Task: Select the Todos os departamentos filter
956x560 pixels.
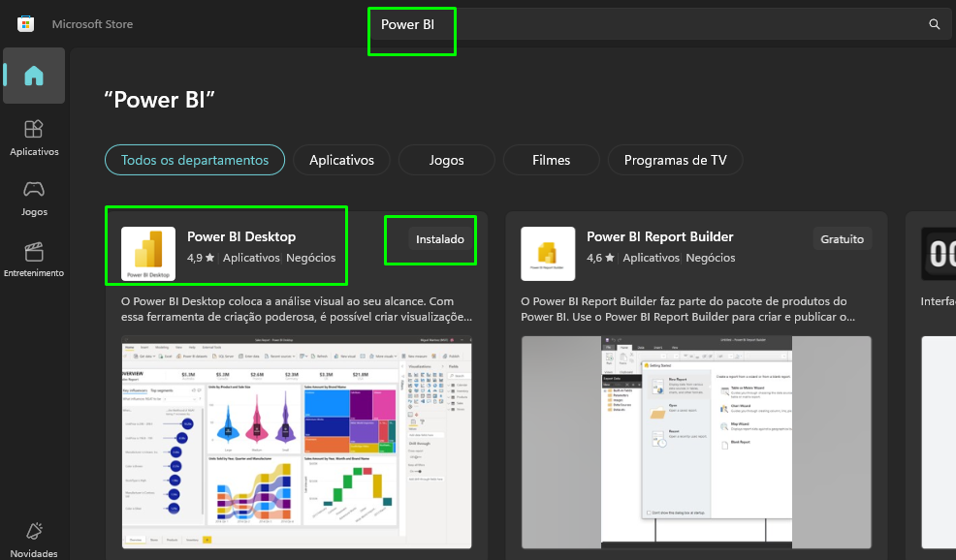Action: [195, 160]
